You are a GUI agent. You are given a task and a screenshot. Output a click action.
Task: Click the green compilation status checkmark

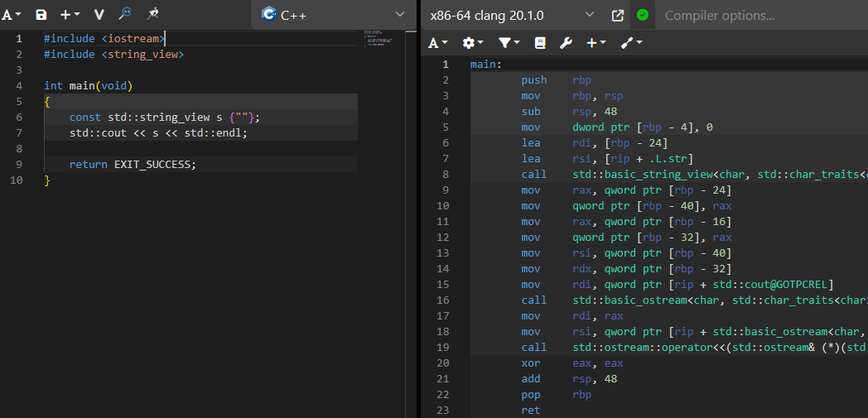point(642,15)
